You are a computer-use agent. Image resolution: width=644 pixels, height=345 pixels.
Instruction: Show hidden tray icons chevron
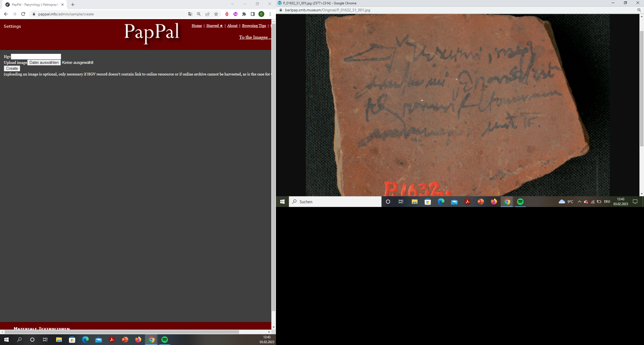(x=579, y=202)
